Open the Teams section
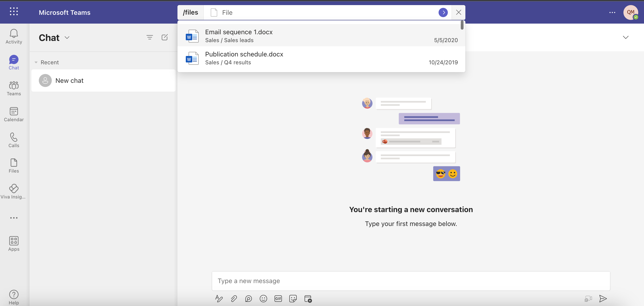This screenshot has width=644, height=306. coord(14,88)
